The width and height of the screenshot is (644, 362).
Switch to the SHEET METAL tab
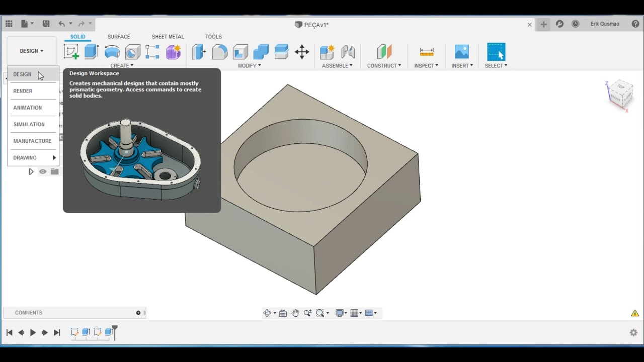168,37
